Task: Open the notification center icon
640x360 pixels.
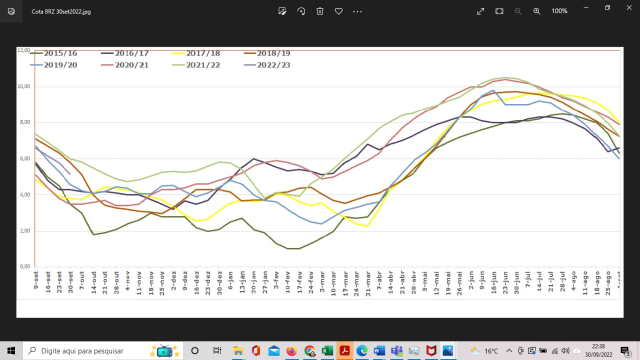Action: (626, 351)
